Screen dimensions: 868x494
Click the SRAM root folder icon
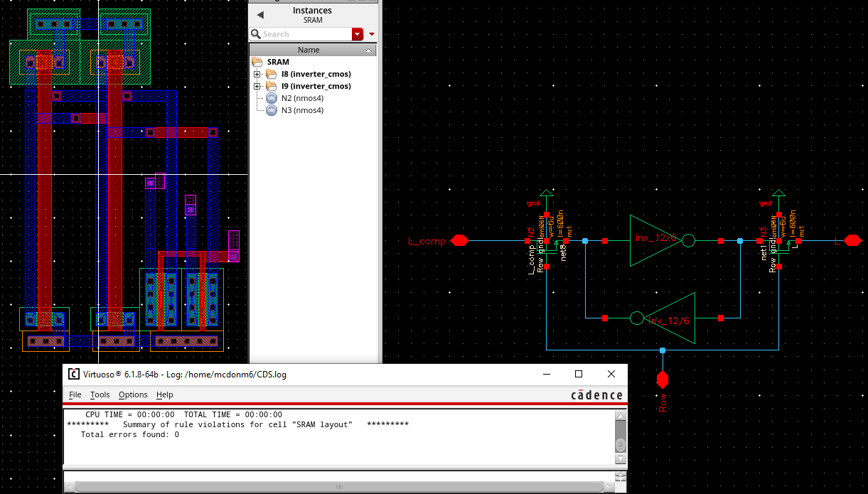[257, 63]
